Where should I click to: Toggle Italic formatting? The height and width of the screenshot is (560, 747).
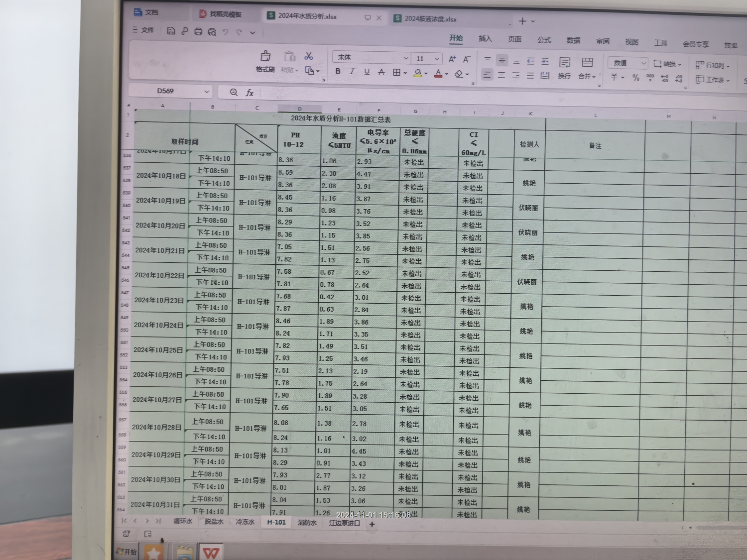point(352,72)
